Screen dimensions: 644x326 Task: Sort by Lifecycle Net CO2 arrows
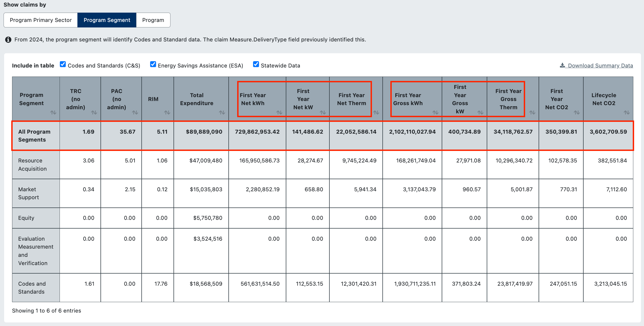click(627, 113)
